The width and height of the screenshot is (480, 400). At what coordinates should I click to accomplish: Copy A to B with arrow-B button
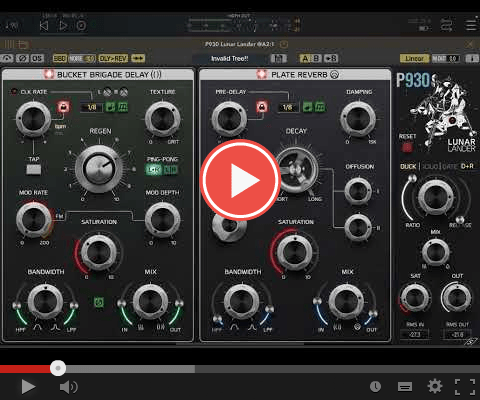pyautogui.click(x=331, y=59)
